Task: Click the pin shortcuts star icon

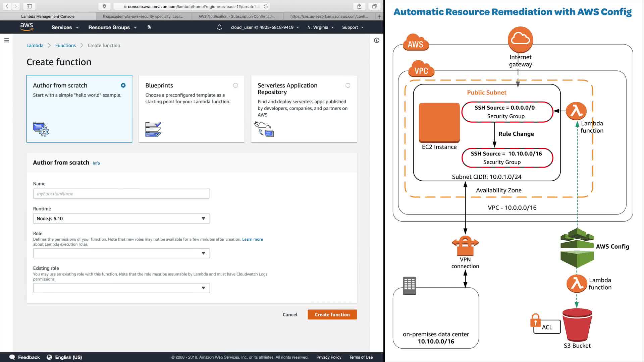Action: pyautogui.click(x=149, y=27)
